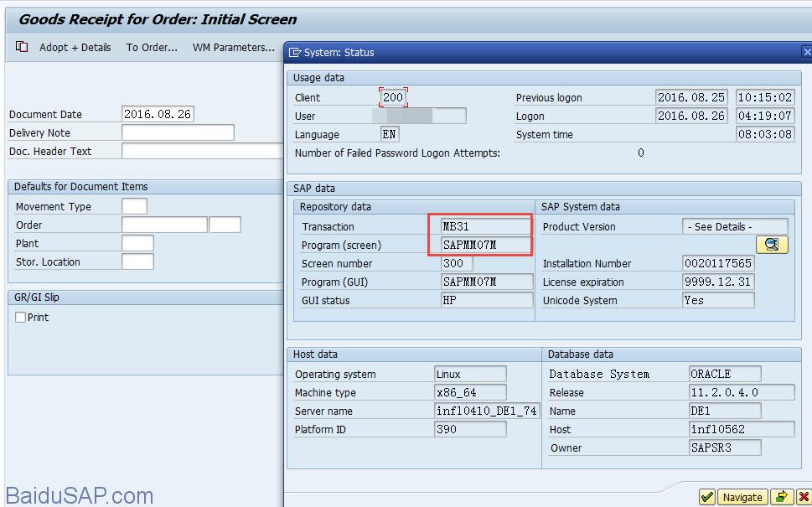Screen dimensions: 812x507
Task: Click the Transaction field showing MB31
Action: 486,226
